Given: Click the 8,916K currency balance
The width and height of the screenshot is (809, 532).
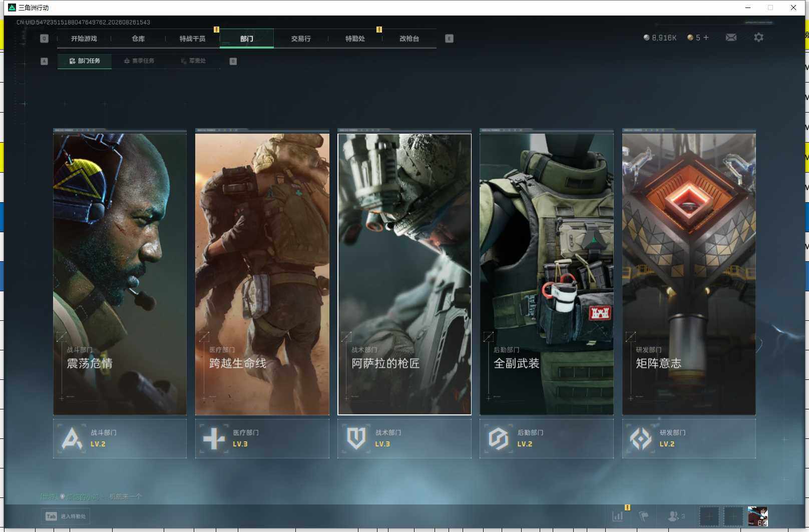Looking at the screenshot, I should 664,38.
